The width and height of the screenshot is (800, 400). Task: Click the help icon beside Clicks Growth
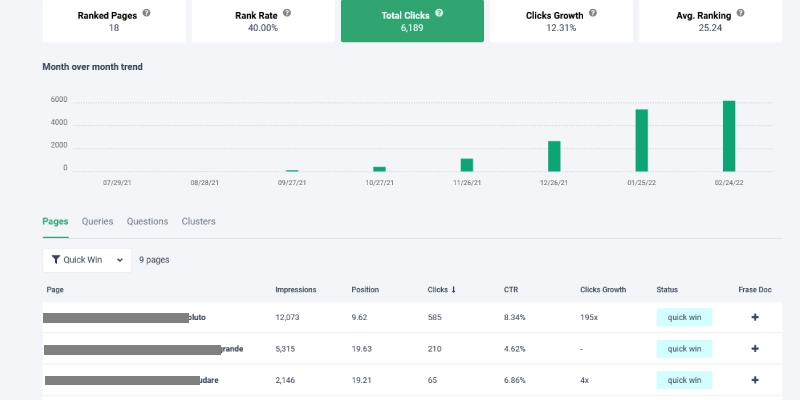[x=592, y=13]
